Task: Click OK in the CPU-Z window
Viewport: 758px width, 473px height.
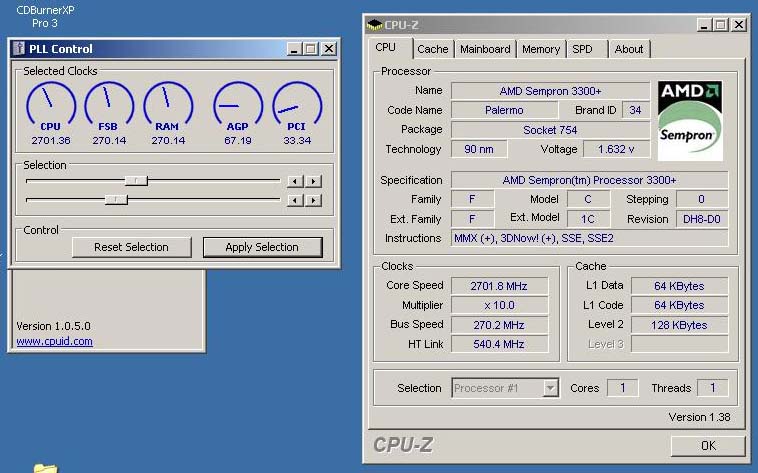Action: pyautogui.click(x=708, y=445)
